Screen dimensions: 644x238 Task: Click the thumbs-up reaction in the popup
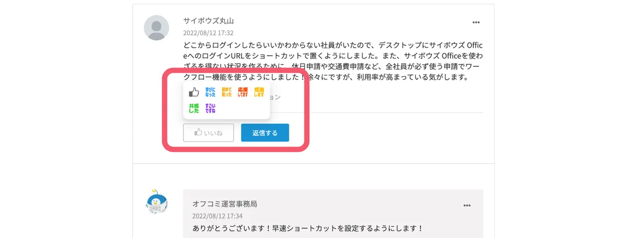(x=194, y=92)
